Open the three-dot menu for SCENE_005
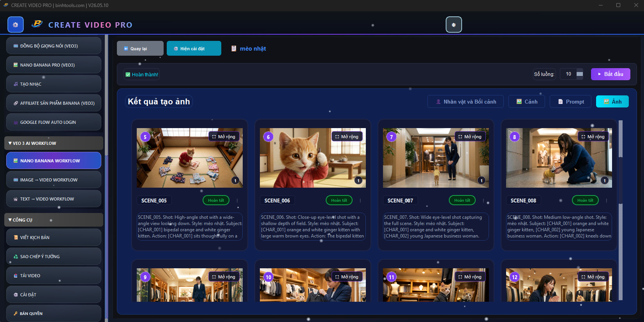644x322 pixels. point(237,201)
